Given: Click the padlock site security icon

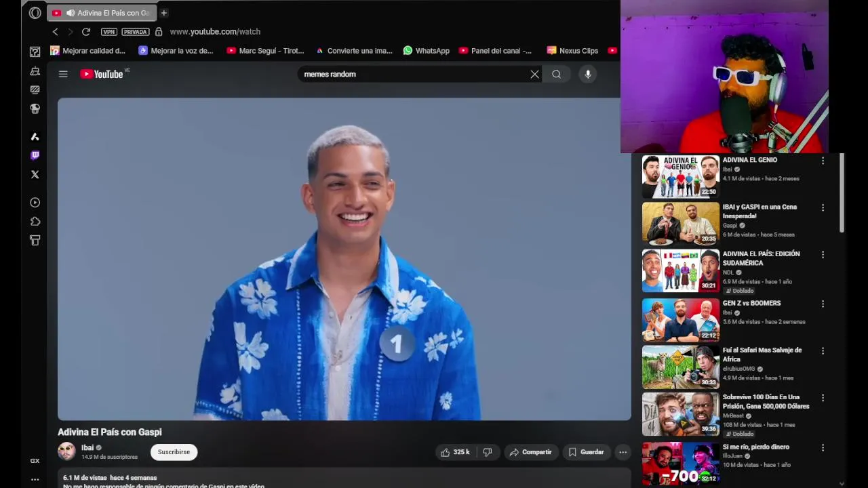Looking at the screenshot, I should pos(159,32).
